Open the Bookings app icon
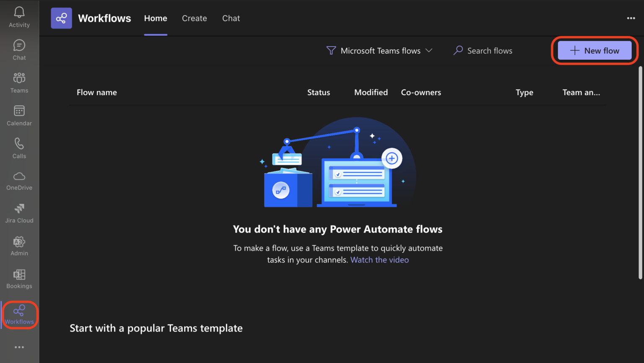Image resolution: width=644 pixels, height=363 pixels. [19, 279]
